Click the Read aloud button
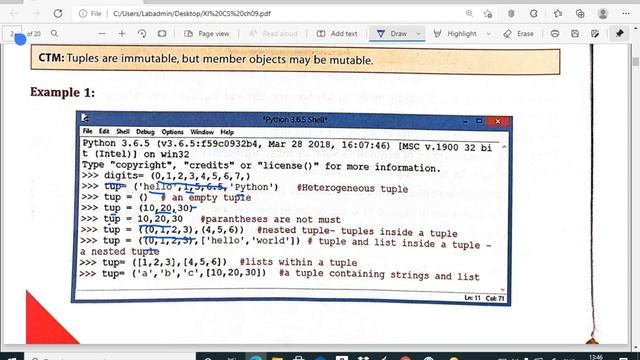640x360 pixels. (x=273, y=33)
